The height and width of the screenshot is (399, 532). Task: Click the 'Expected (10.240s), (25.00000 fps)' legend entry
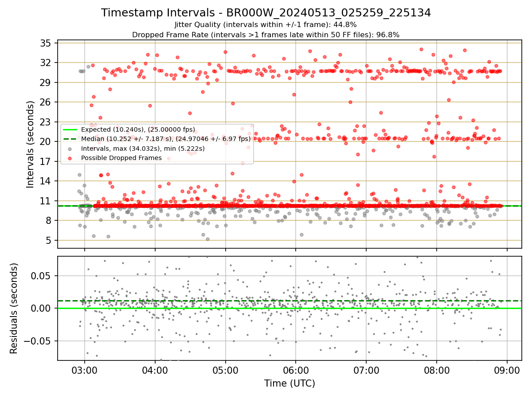click(x=138, y=129)
